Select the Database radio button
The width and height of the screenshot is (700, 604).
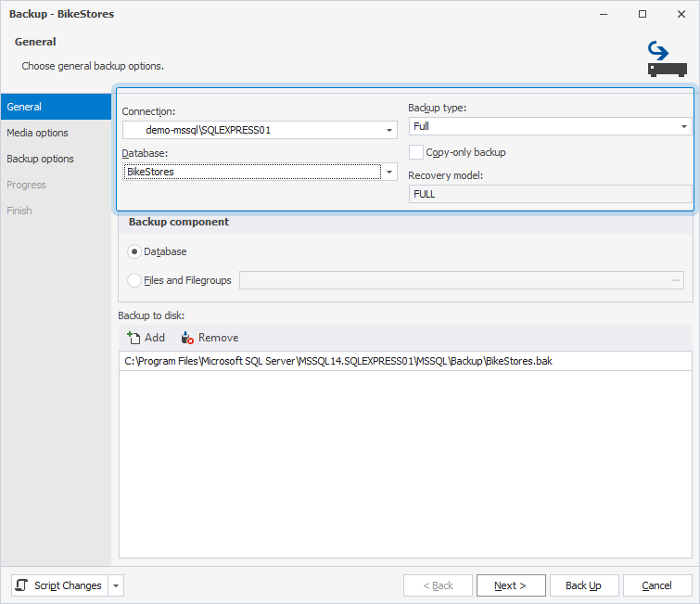(x=135, y=251)
